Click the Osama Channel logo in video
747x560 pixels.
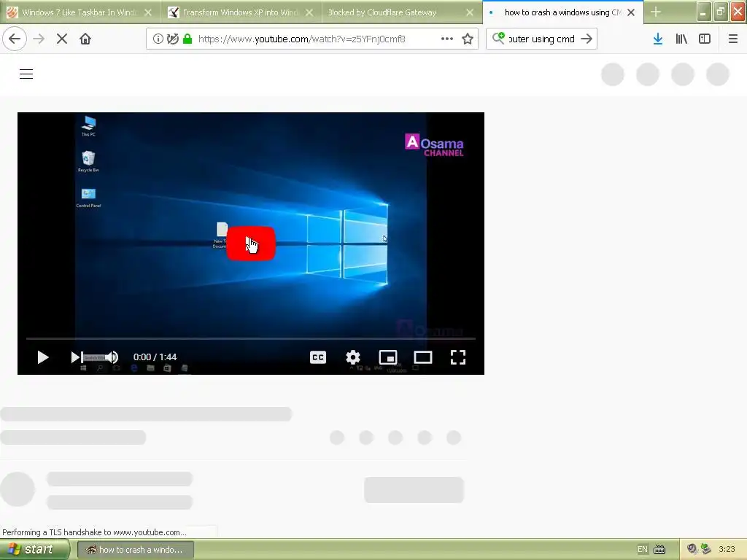pyautogui.click(x=434, y=145)
